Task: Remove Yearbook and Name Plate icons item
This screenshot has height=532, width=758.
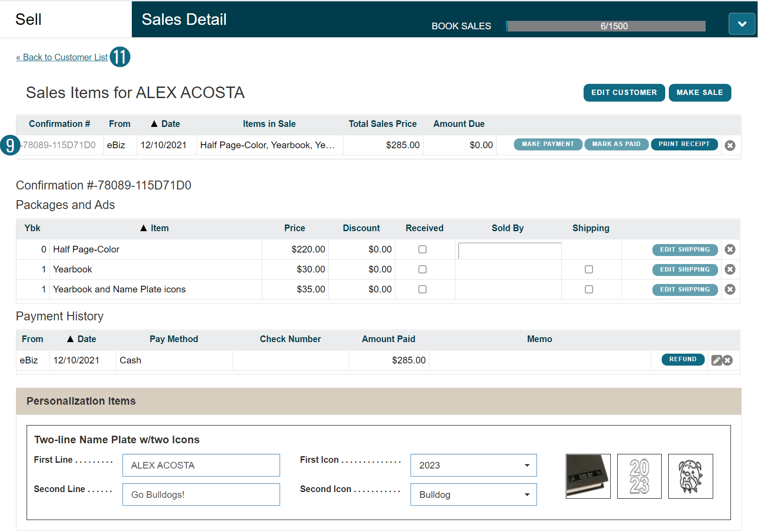Action: point(730,289)
